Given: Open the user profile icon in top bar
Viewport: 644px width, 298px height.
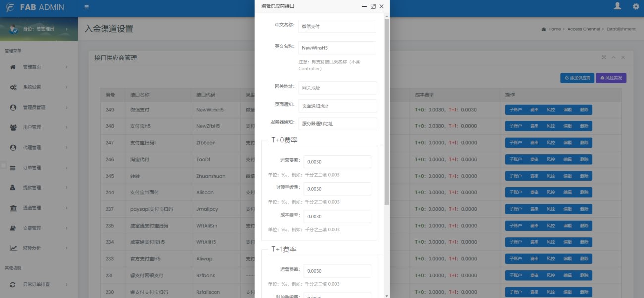Looking at the screenshot, I should tap(617, 6).
